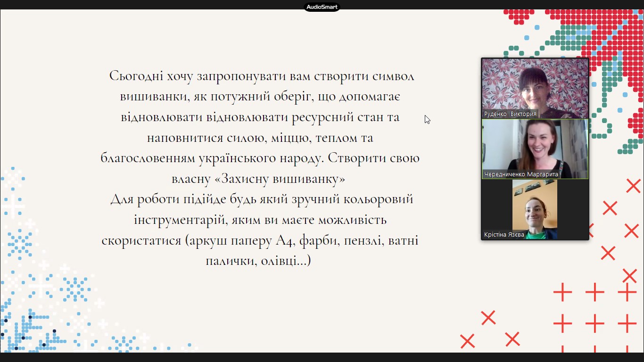Click the line відновлювати відновлювати ресурсний стан та
Screen dimensions: 644x362
point(260,117)
